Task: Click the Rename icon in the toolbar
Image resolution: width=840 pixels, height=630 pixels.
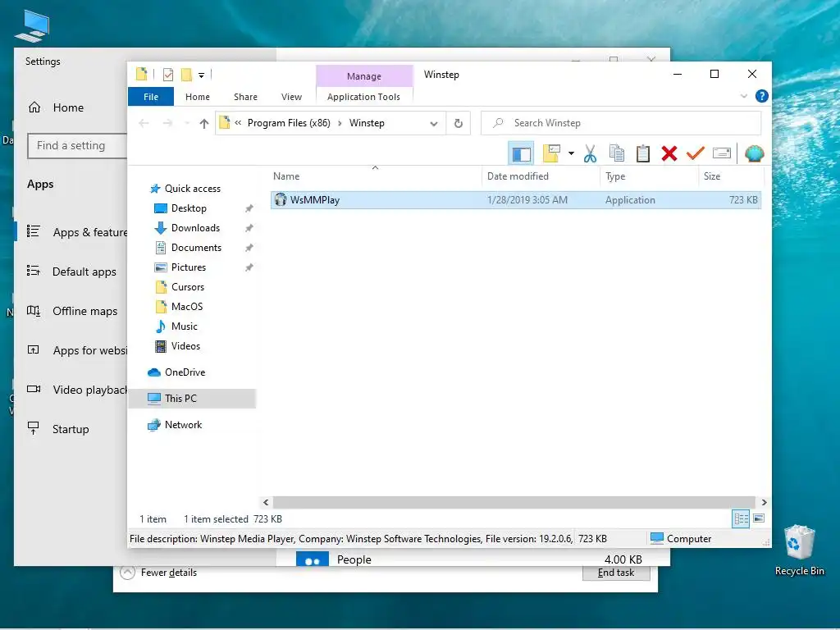Action: point(722,153)
